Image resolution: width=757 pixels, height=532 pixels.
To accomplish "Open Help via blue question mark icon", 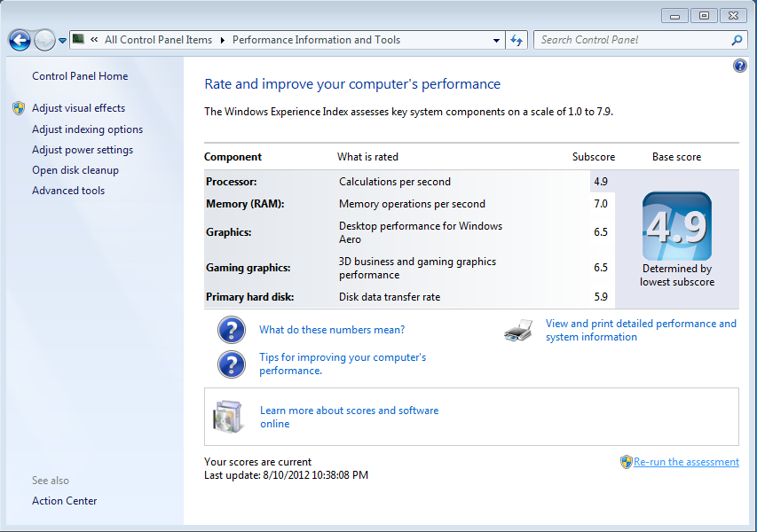I will tap(739, 65).
